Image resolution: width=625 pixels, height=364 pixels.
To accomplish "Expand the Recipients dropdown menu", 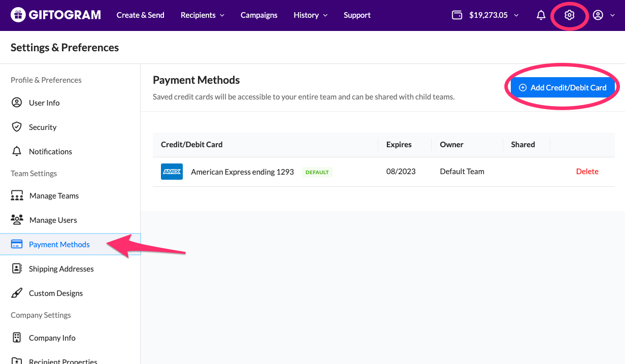I will point(202,15).
